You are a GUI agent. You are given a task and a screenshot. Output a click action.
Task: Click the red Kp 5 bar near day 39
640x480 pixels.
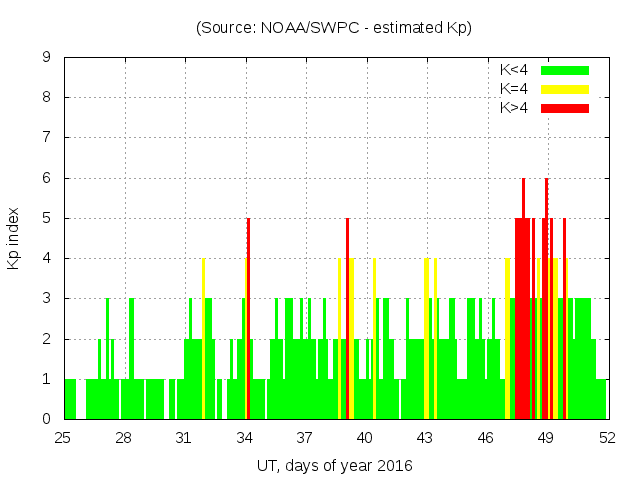coord(347,318)
